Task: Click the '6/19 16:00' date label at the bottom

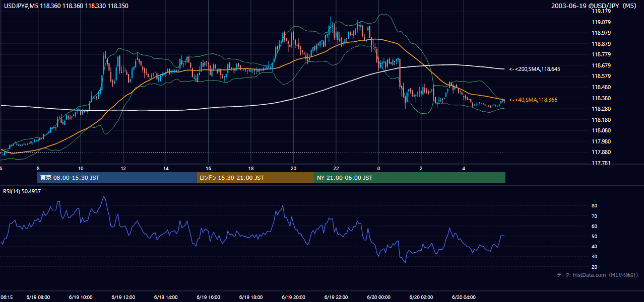Action: pos(208,297)
